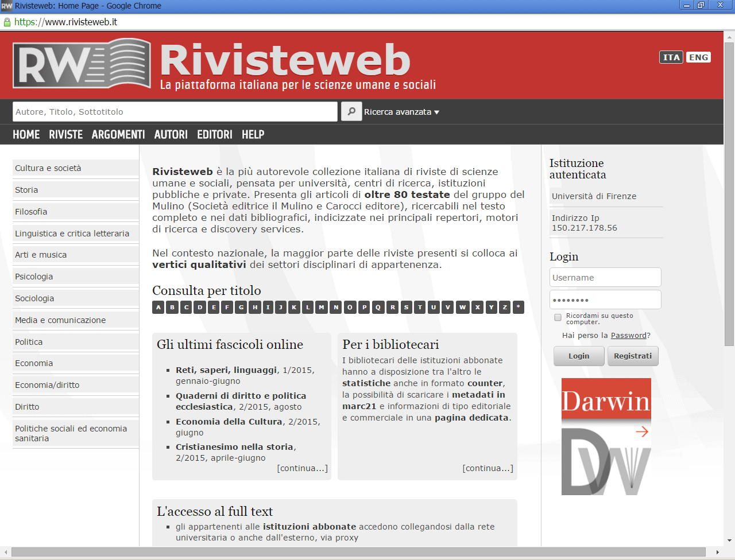Select the Sociologia category

click(x=76, y=298)
